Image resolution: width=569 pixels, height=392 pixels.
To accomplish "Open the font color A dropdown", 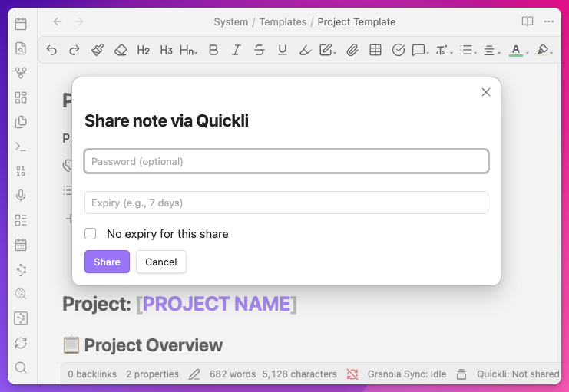I will 519,50.
